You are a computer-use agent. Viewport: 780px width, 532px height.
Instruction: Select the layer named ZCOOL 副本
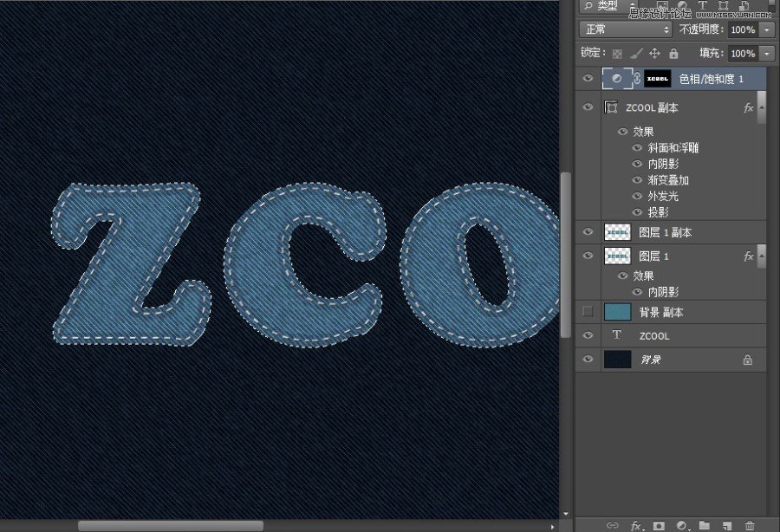pos(652,107)
